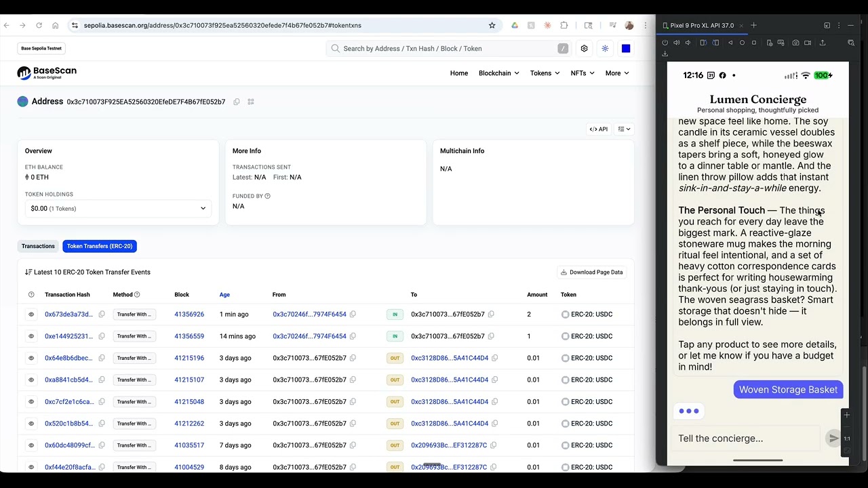The width and height of the screenshot is (868, 488).
Task: Copy hash 0x673de3a73d to clipboard
Action: coord(102,314)
